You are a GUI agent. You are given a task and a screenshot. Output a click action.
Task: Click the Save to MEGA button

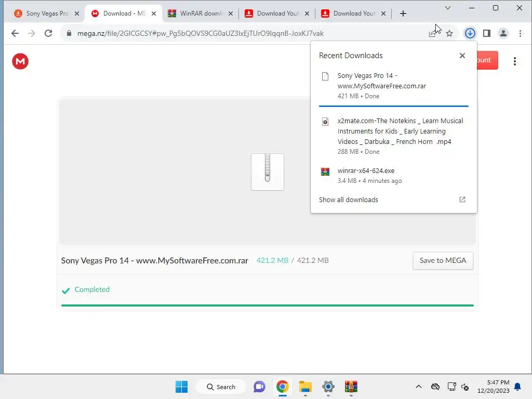[x=443, y=261]
